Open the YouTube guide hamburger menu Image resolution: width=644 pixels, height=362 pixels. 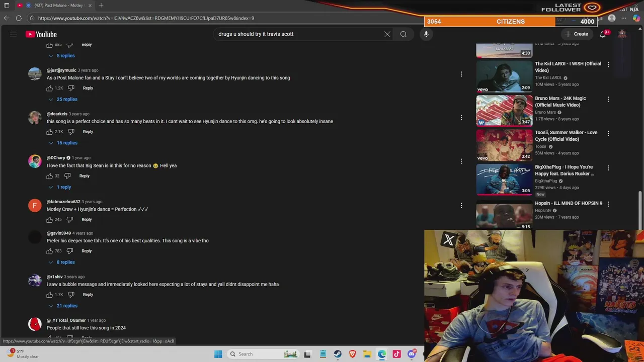[x=14, y=34]
